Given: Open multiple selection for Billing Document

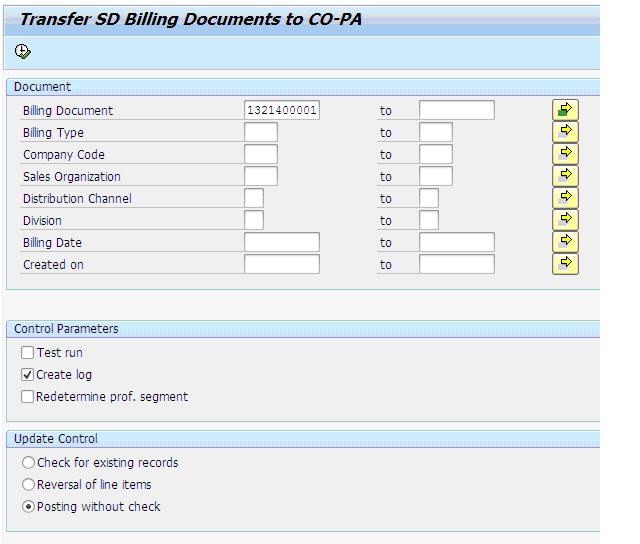Looking at the screenshot, I should pos(565,110).
